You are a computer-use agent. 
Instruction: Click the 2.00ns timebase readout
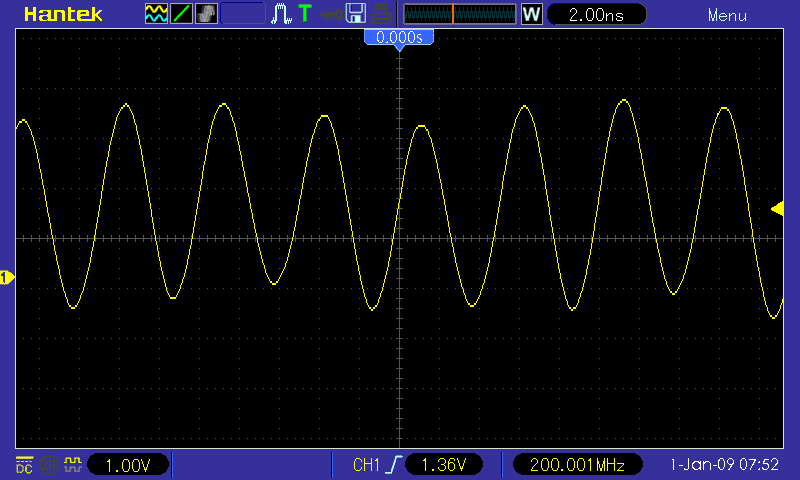pyautogui.click(x=596, y=14)
